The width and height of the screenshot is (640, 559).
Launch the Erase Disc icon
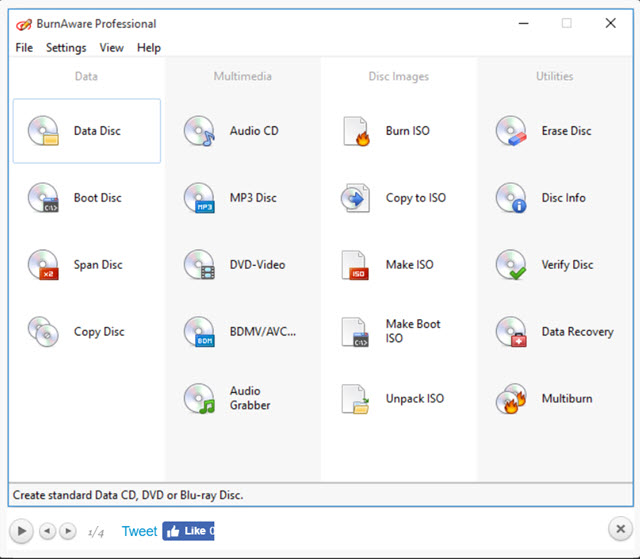point(511,131)
